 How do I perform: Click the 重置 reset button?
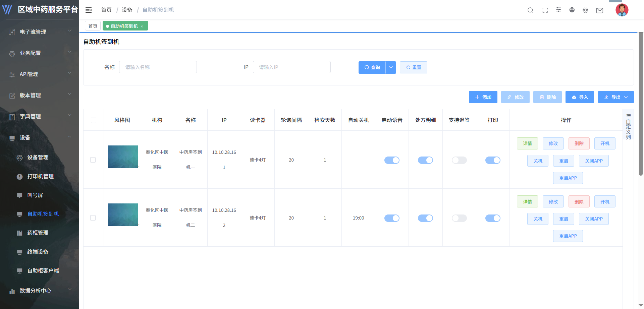tap(413, 67)
